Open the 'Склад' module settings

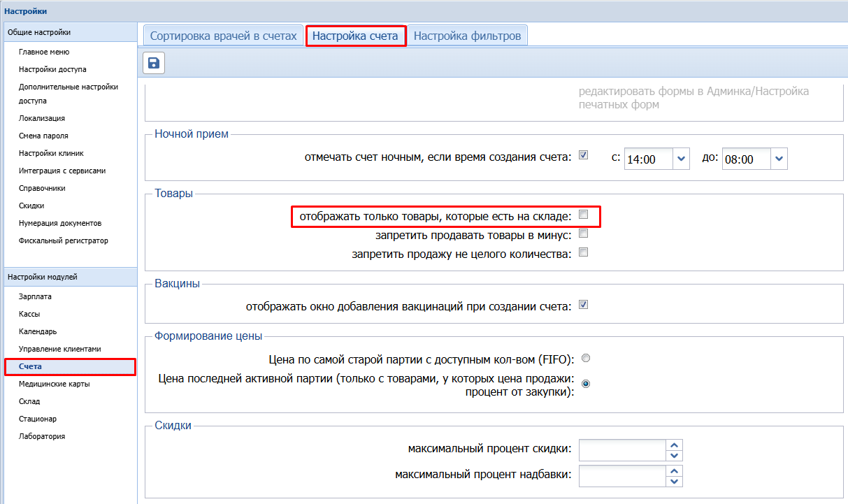pyautogui.click(x=29, y=401)
